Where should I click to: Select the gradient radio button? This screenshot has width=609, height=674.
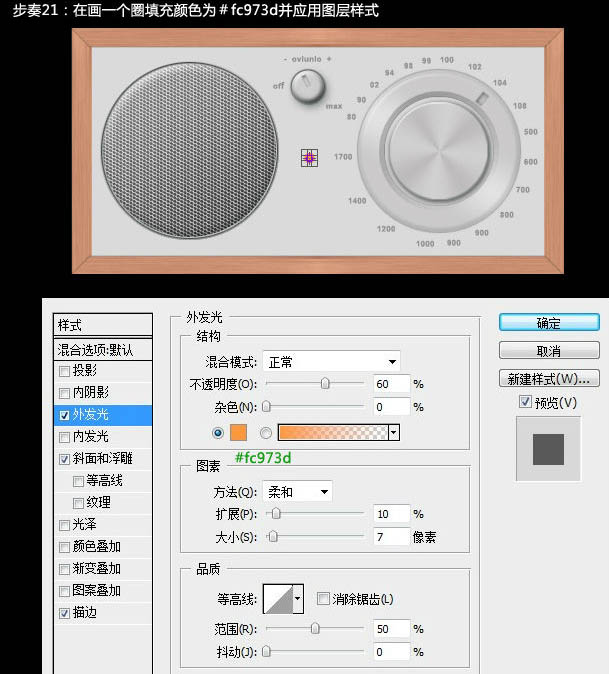point(266,433)
